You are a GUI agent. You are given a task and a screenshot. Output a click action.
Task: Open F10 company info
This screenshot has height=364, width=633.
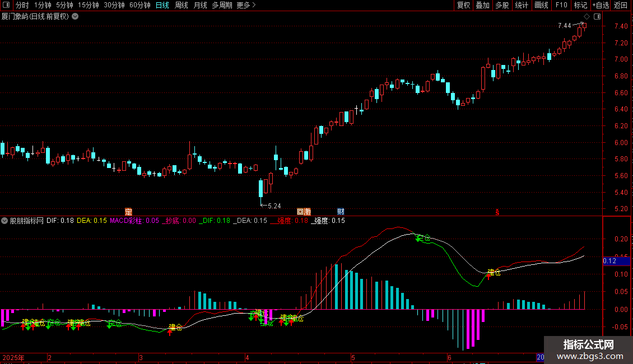(561, 5)
